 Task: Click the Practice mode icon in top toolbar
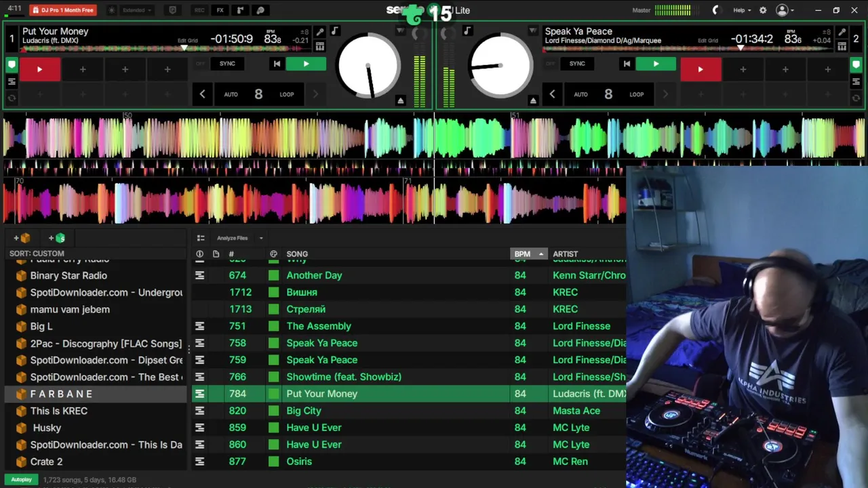(x=260, y=10)
